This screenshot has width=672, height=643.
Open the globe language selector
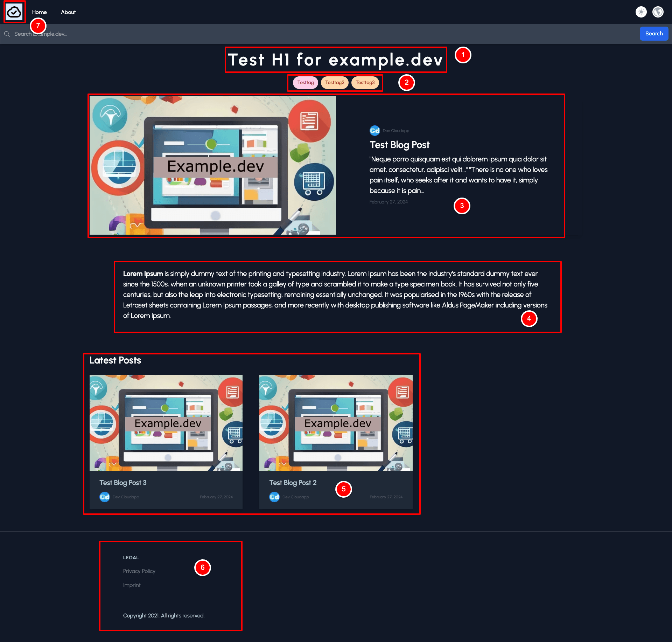(658, 12)
